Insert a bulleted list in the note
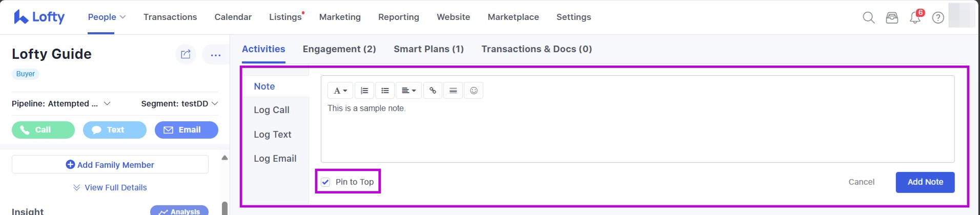Viewport: 980px width, 215px height. click(x=385, y=91)
